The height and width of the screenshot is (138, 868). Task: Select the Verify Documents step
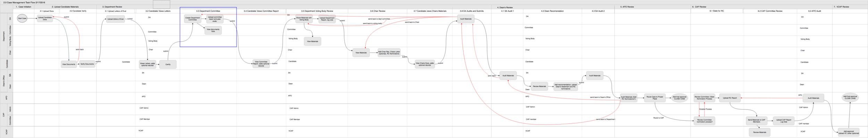pyautogui.click(x=87, y=64)
